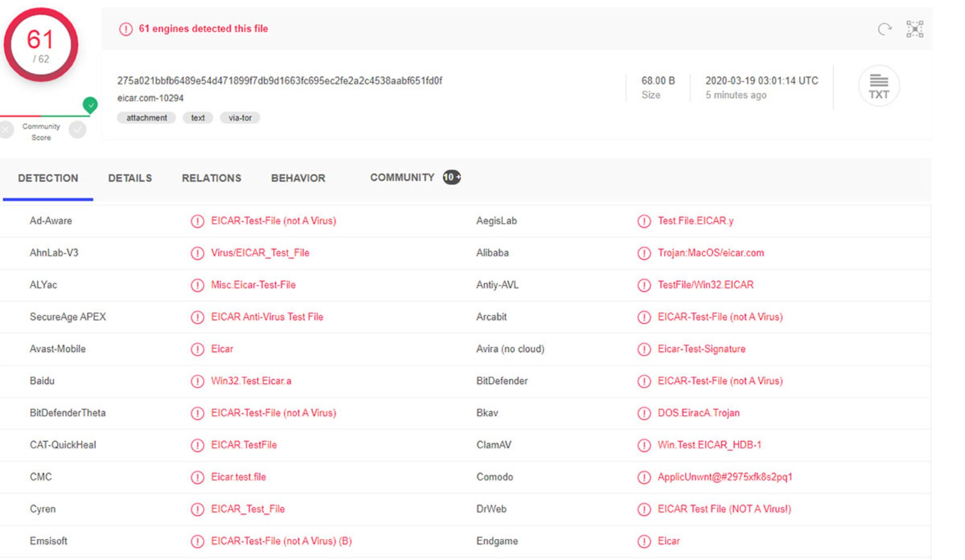This screenshot has height=560, width=965.
Task: Click the alert icon beside "61 engines detected"
Action: (126, 29)
